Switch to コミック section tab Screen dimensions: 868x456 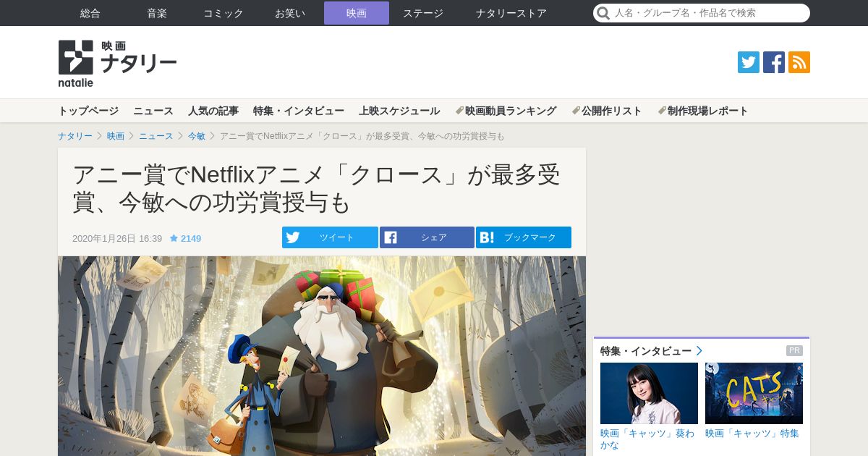[224, 13]
